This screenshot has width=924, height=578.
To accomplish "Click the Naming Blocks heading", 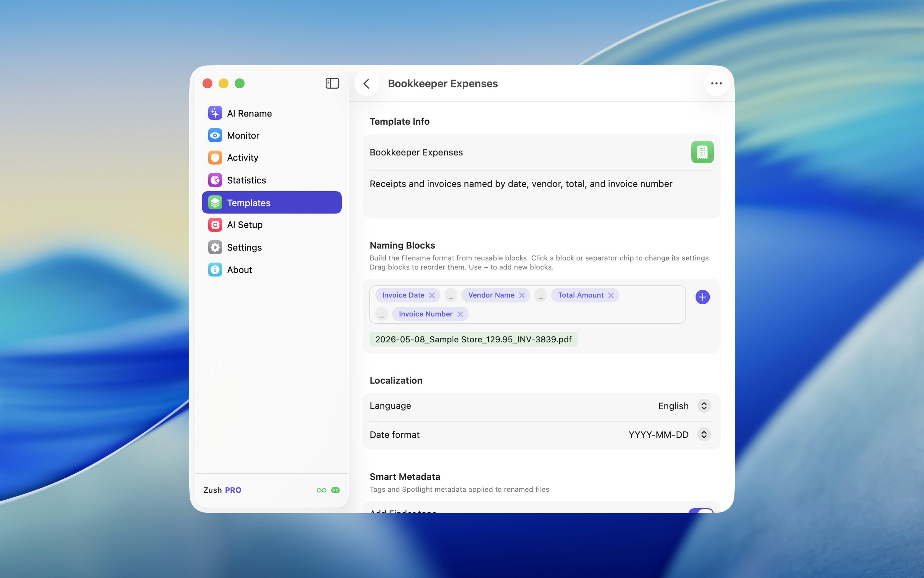I will 402,245.
